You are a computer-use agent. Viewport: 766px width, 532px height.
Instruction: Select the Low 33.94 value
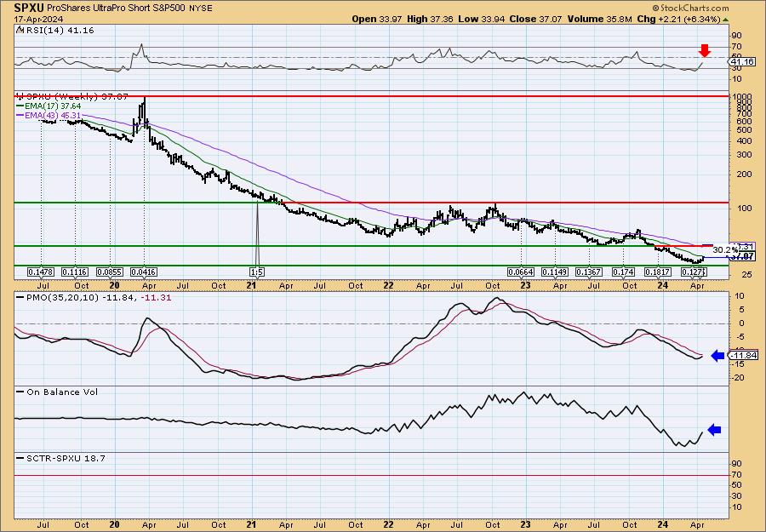coord(481,19)
